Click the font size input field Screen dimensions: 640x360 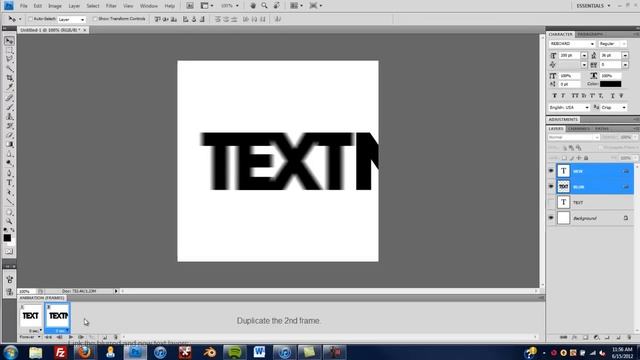pyautogui.click(x=569, y=55)
